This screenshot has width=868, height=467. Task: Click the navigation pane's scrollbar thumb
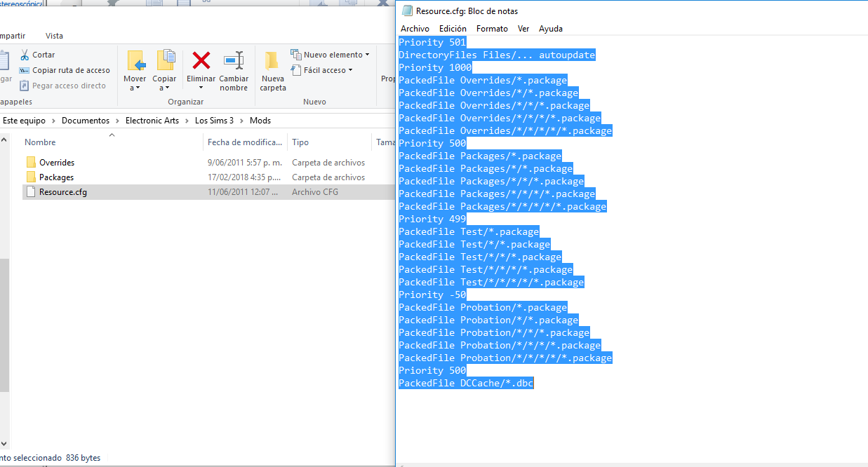[x=4, y=325]
